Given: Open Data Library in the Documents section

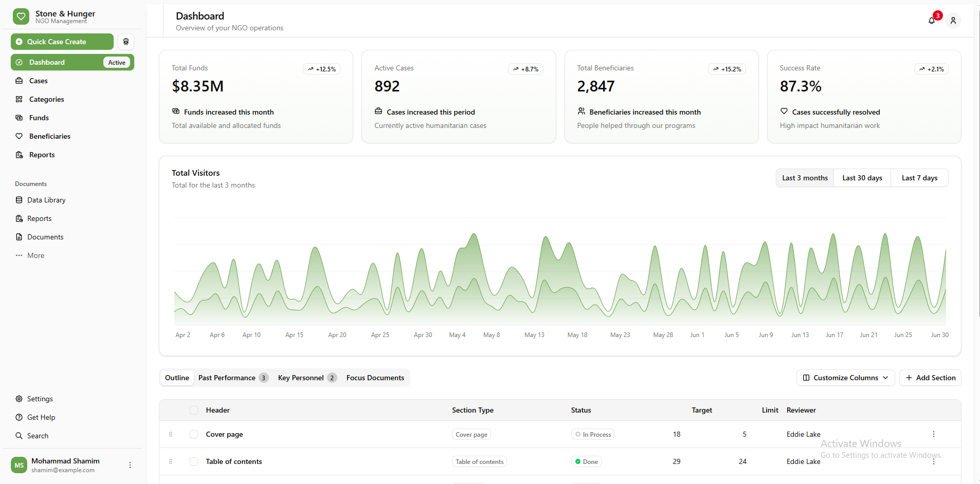Looking at the screenshot, I should tap(46, 200).
